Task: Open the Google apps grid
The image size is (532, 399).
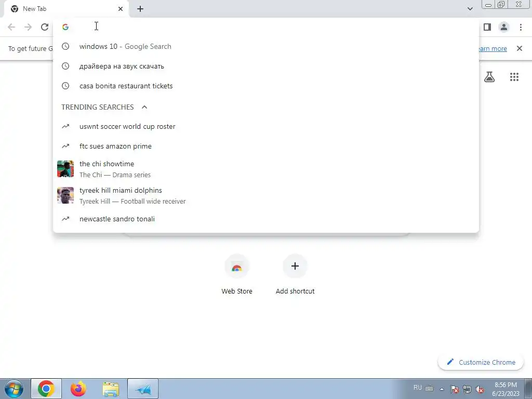Action: point(514,77)
